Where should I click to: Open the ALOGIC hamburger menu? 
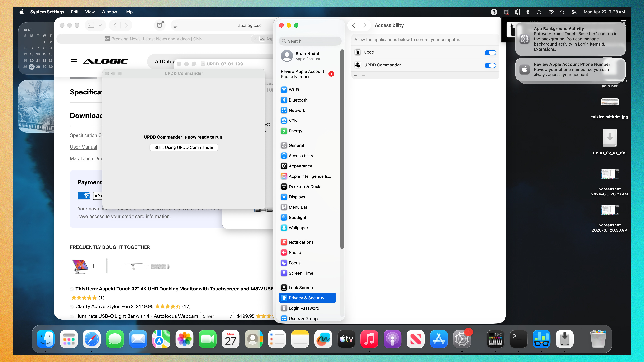tap(74, 61)
